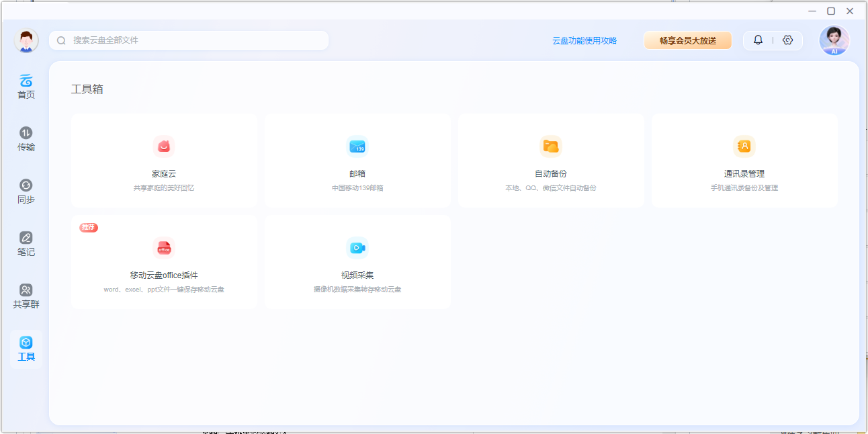Screen dimensions: 868x434
Task: Click 手机通讯录备份及管理 description
Action: pyautogui.click(x=744, y=188)
